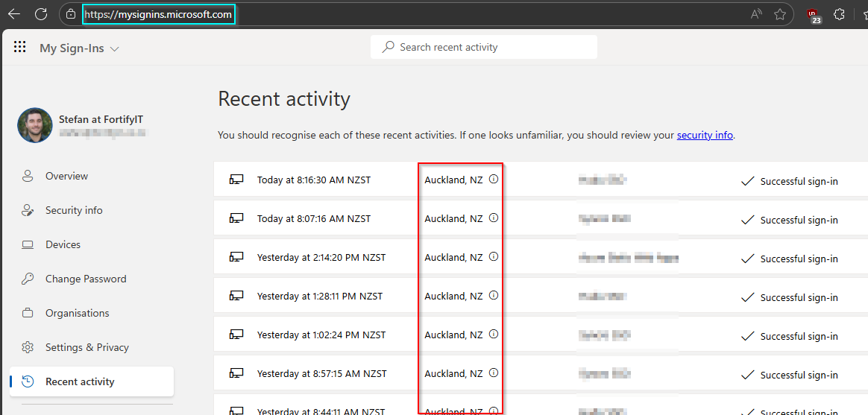Viewport: 868px width, 415px height.
Task: Click the Recent activity page heading
Action: click(284, 99)
